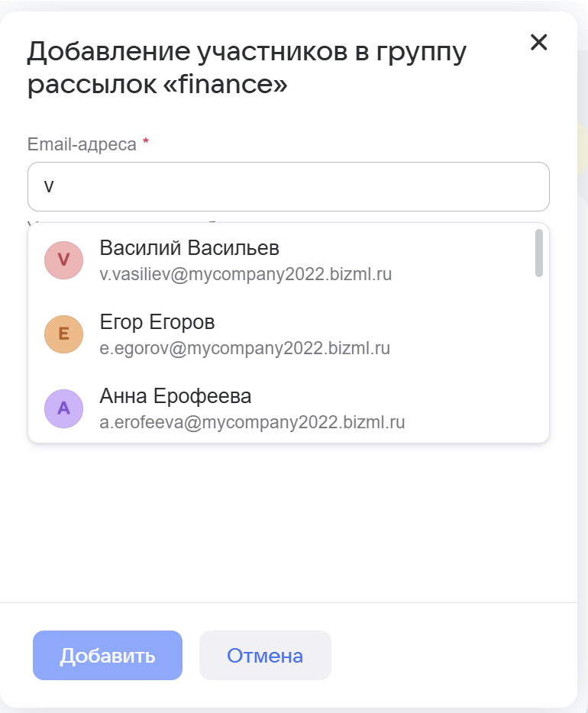Pick the a.erofeeva@mycompany2022.bizml.ru address
588x713 pixels.
[252, 422]
